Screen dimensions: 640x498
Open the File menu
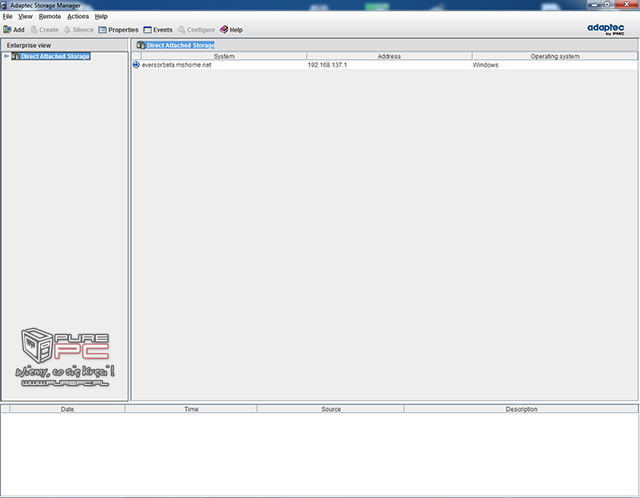tap(8, 17)
